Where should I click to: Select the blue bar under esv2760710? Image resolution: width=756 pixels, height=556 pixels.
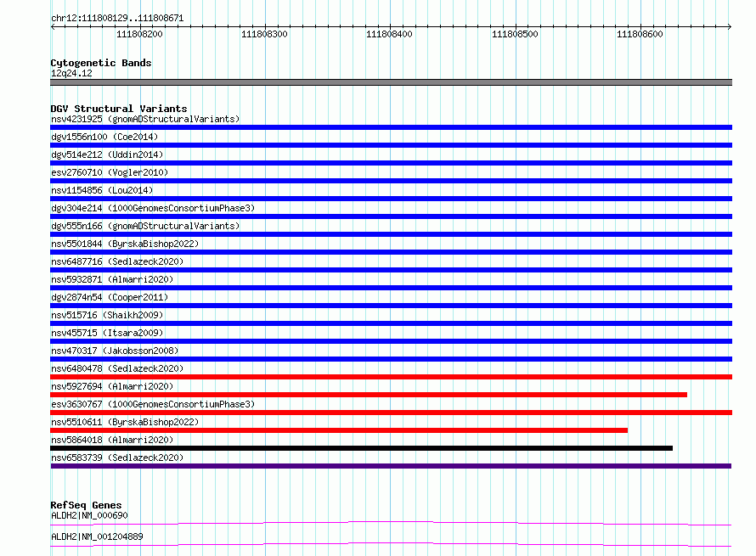pyautogui.click(x=391, y=181)
